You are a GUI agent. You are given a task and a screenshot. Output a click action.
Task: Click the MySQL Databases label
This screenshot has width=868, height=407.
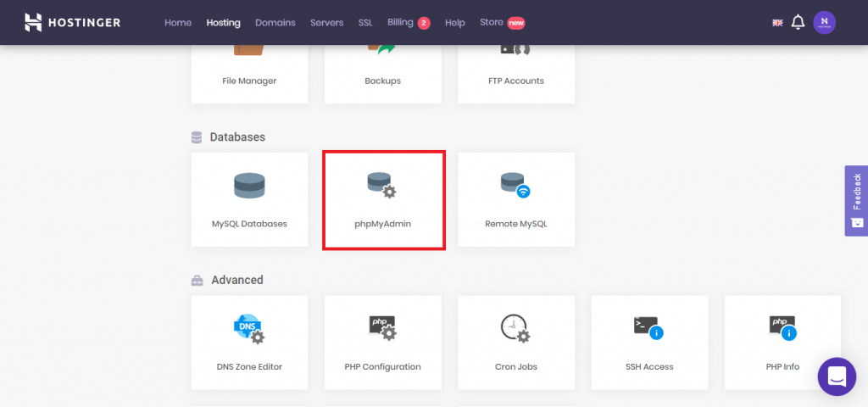pos(249,224)
